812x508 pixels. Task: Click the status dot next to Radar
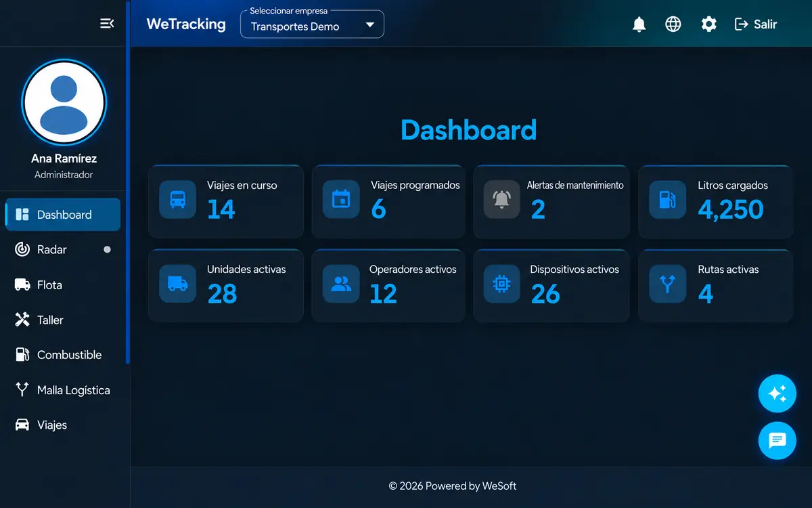point(107,249)
